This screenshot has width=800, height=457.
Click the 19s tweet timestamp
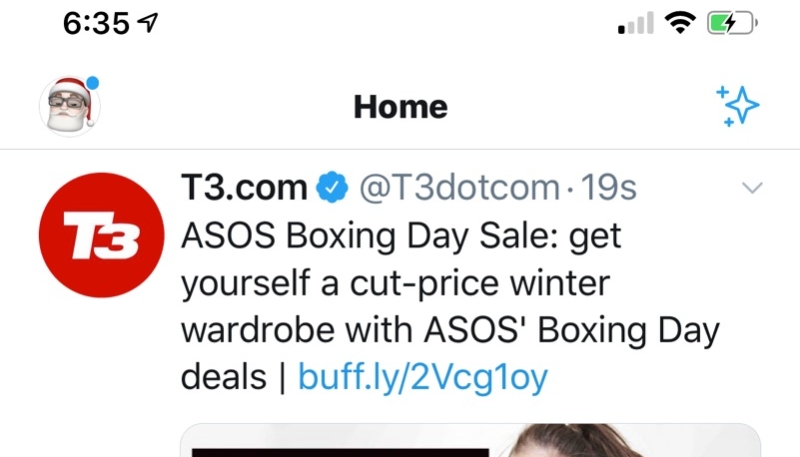click(x=608, y=187)
